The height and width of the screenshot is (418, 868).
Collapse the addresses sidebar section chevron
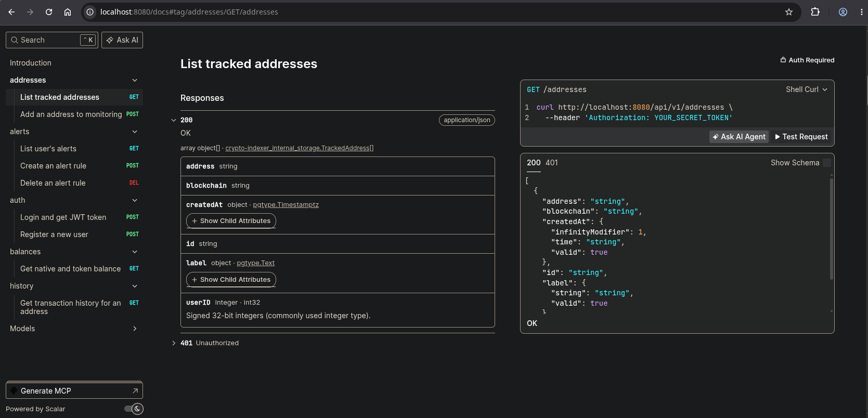[135, 80]
